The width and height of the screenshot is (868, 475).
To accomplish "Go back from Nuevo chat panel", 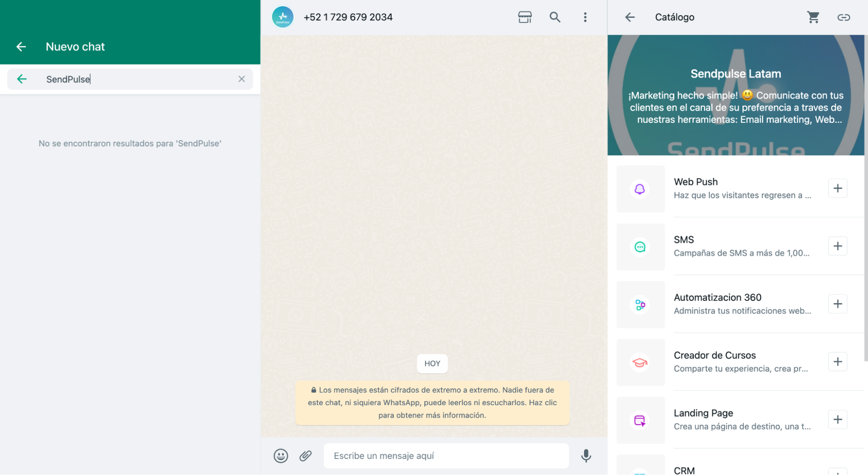I will point(21,47).
